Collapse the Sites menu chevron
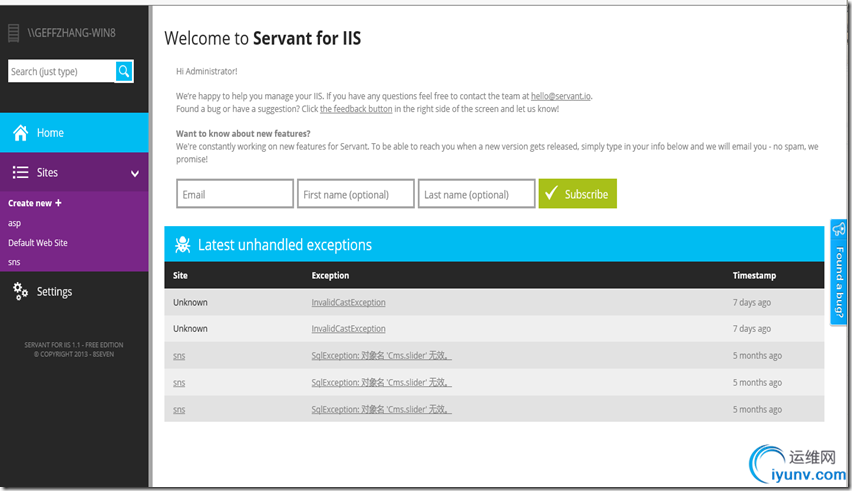Screen dimensions: 852x491 135,173
